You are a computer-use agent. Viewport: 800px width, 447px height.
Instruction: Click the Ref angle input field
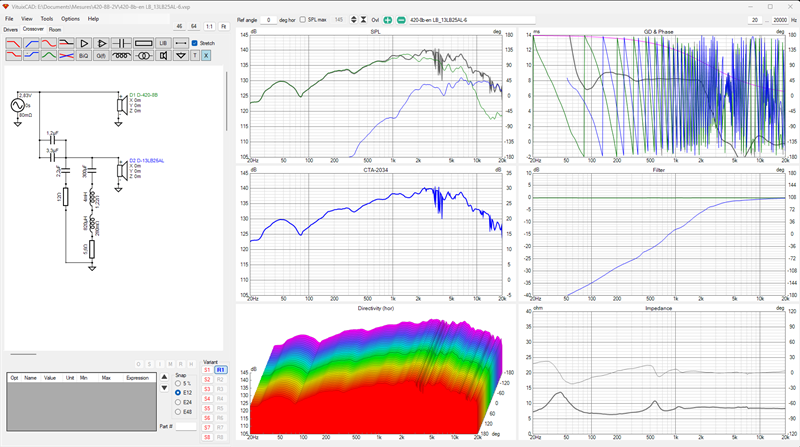click(268, 20)
